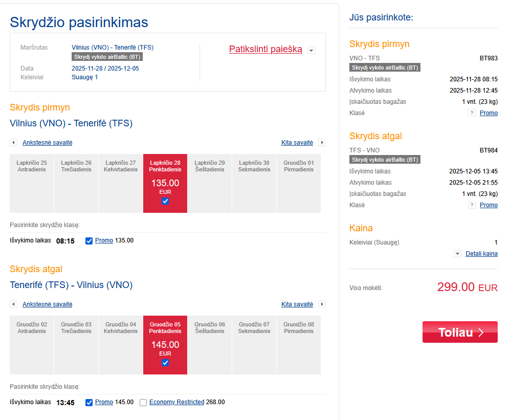The image size is (511, 420).
Task: Toggle Gruodžio 05 date checkbox
Action: [165, 363]
